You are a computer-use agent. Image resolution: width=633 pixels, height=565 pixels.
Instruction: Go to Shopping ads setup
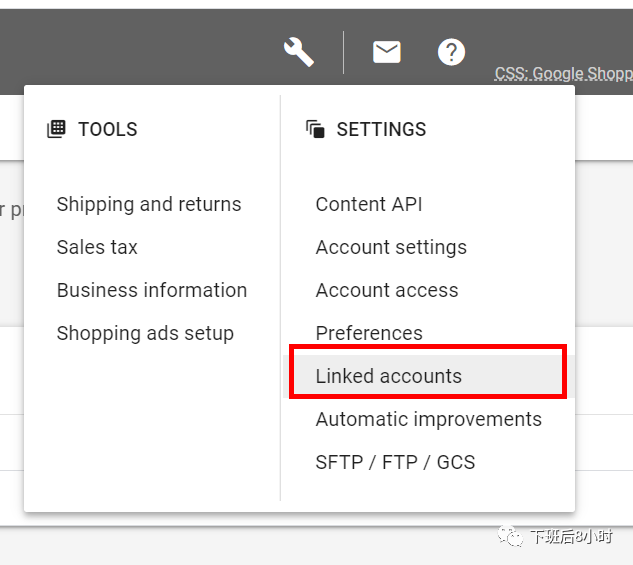click(145, 333)
